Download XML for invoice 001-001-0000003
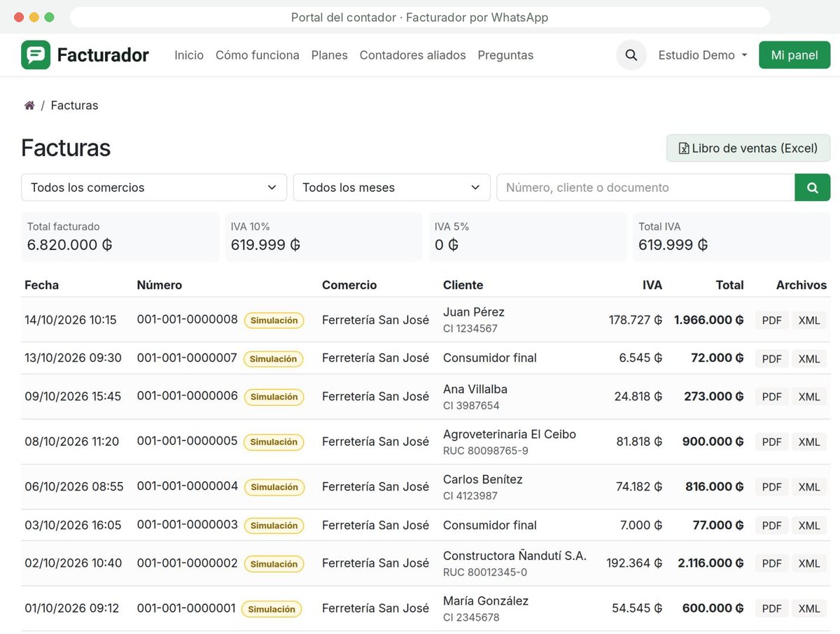 tap(809, 526)
